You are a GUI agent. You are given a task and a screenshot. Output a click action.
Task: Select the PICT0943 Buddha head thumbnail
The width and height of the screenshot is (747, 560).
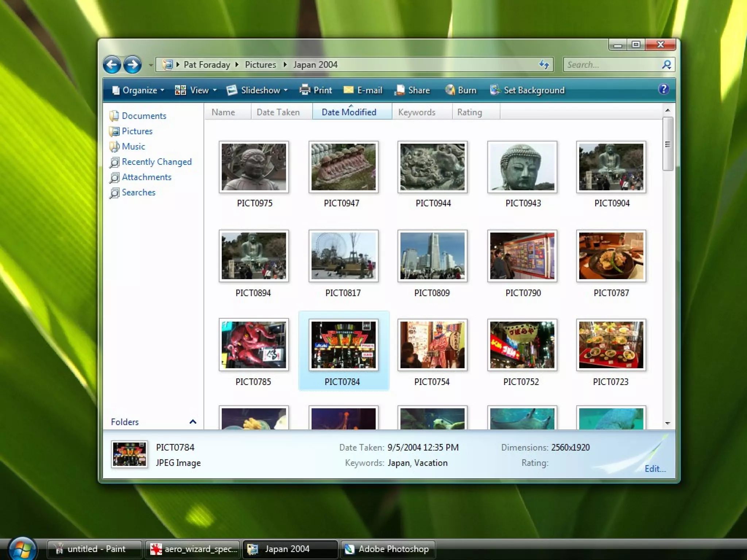pos(522,167)
